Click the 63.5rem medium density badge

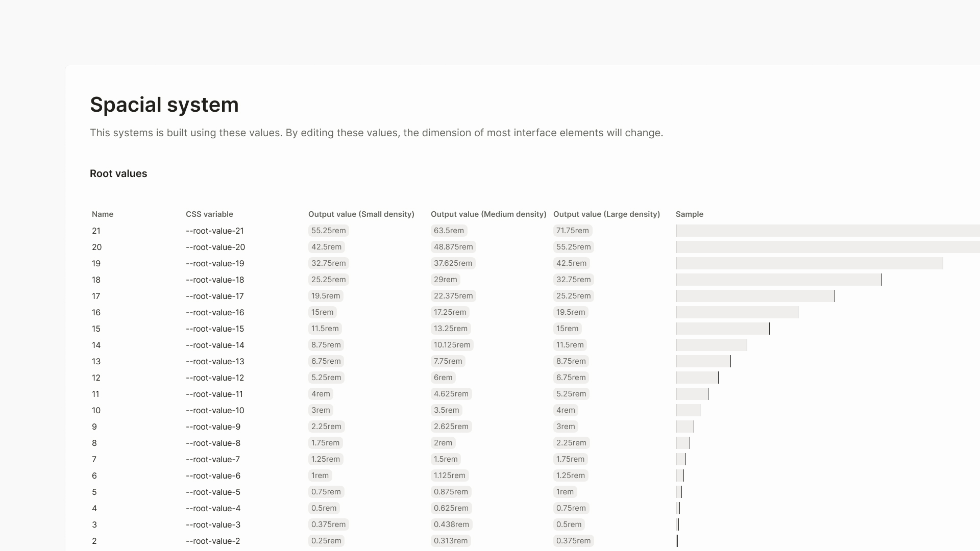(449, 231)
